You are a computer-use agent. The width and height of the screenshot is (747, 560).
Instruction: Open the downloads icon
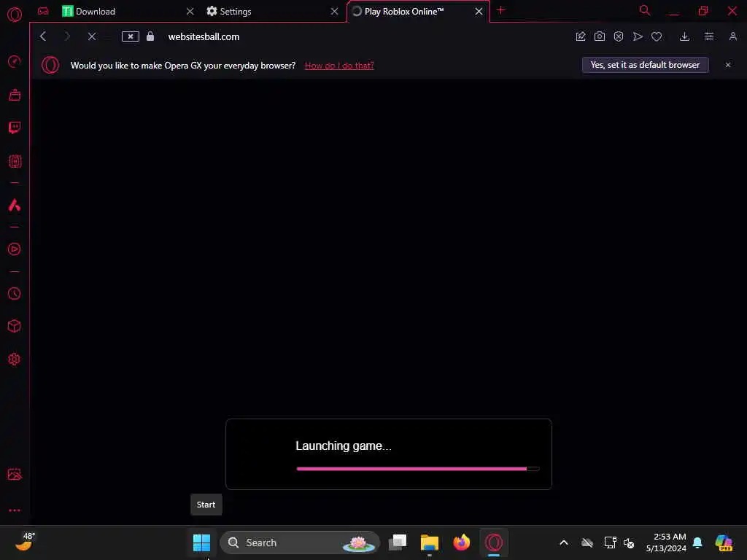(x=684, y=36)
